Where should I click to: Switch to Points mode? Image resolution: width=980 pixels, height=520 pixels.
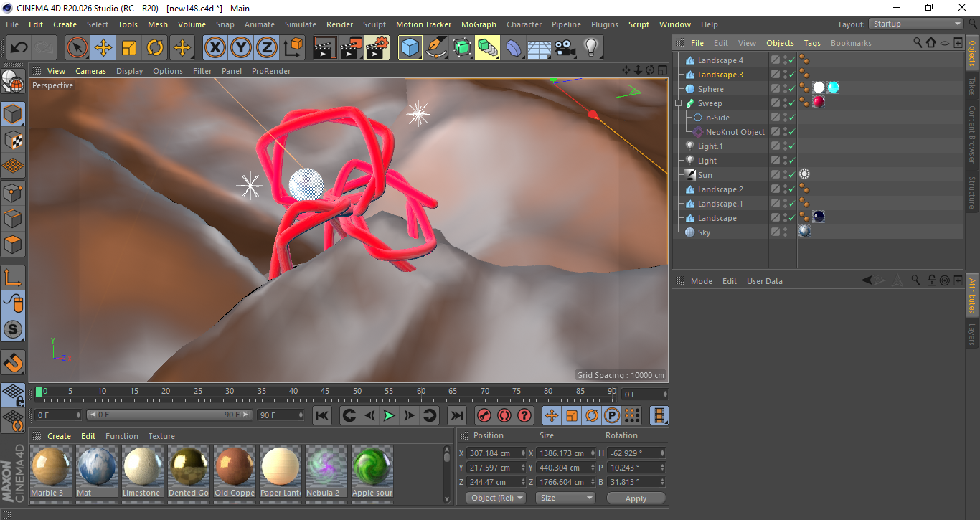(14, 193)
